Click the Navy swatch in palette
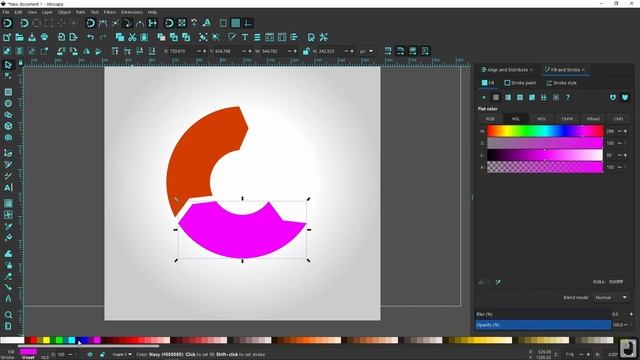The height and width of the screenshot is (360, 640). click(79, 340)
